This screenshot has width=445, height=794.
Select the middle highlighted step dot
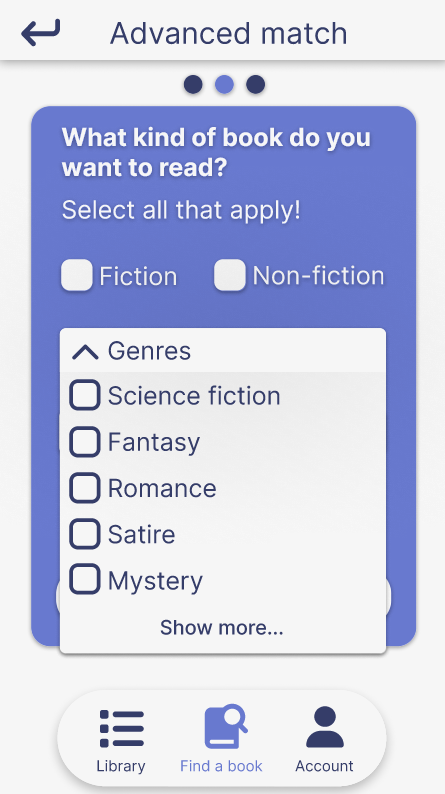pos(224,85)
